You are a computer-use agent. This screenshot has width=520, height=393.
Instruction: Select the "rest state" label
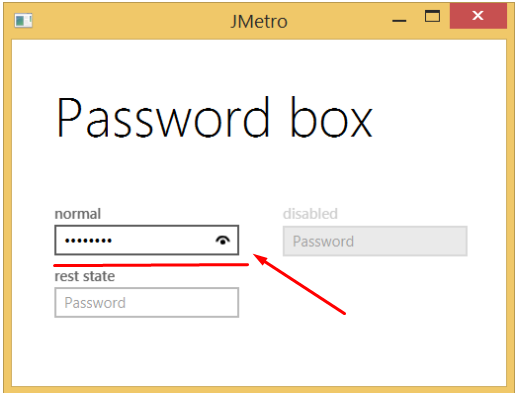click(x=85, y=276)
